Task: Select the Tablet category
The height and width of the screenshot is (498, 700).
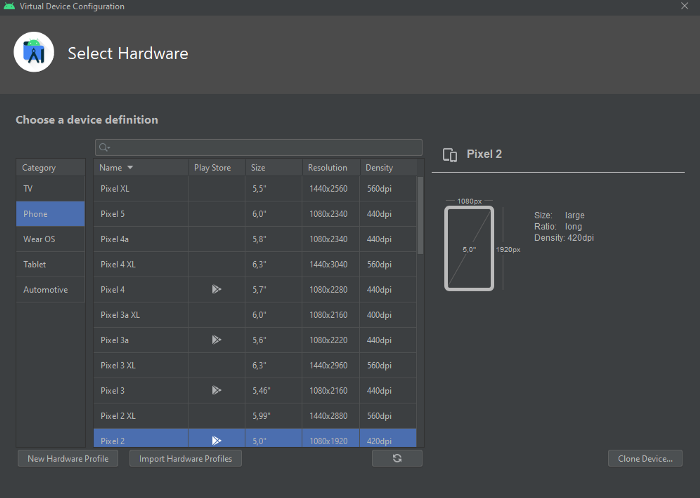Action: click(50, 264)
